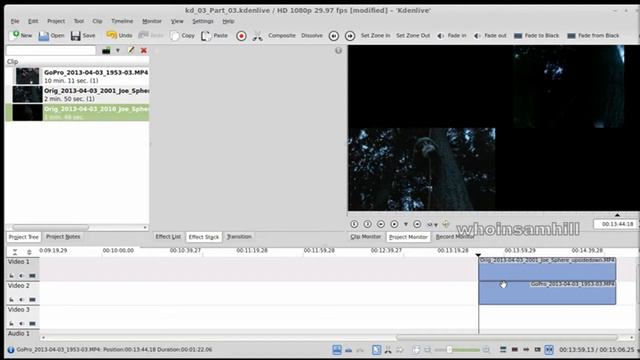Click the Paste toolbar button
This screenshot has height=360, width=640.
214,36
